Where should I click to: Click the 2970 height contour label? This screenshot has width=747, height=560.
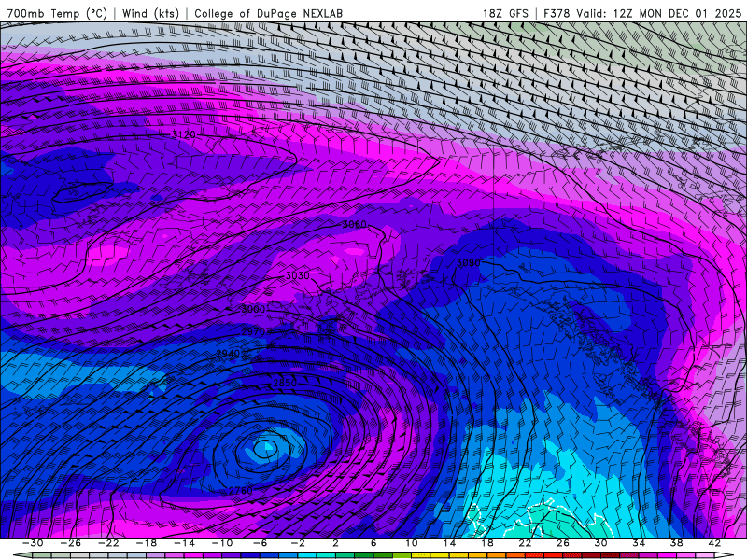point(253,331)
